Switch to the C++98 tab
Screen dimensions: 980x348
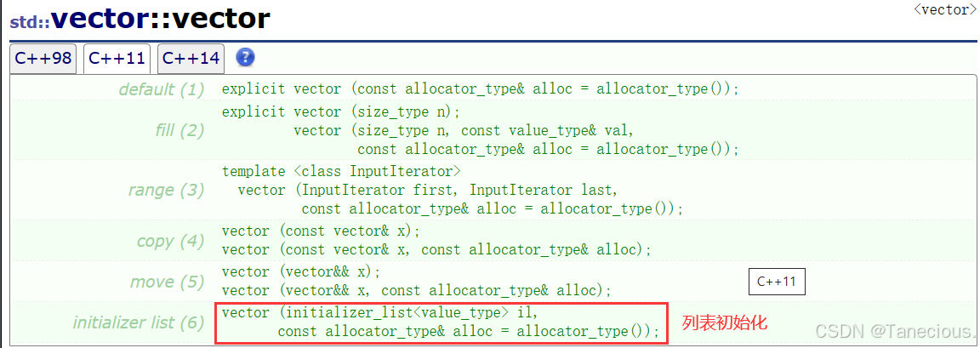pos(43,59)
